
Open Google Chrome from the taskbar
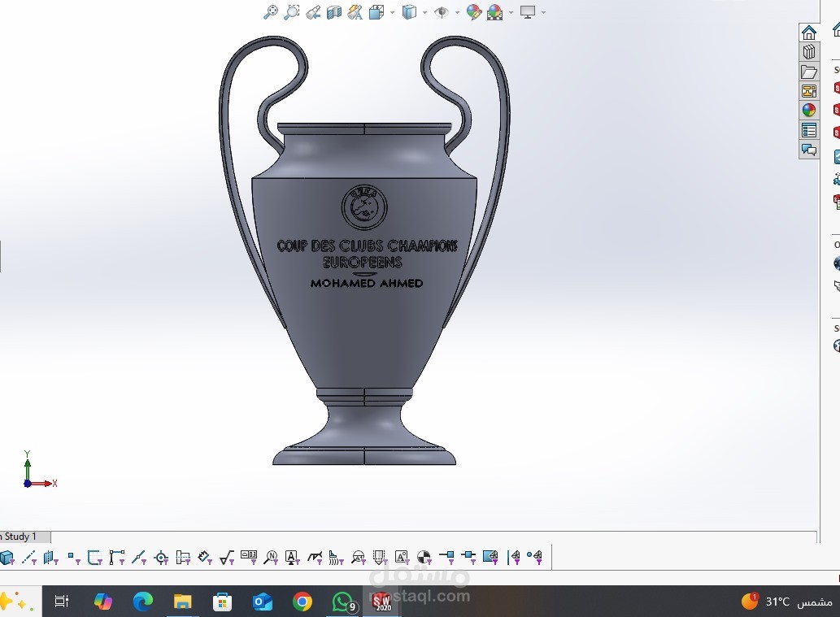(302, 602)
